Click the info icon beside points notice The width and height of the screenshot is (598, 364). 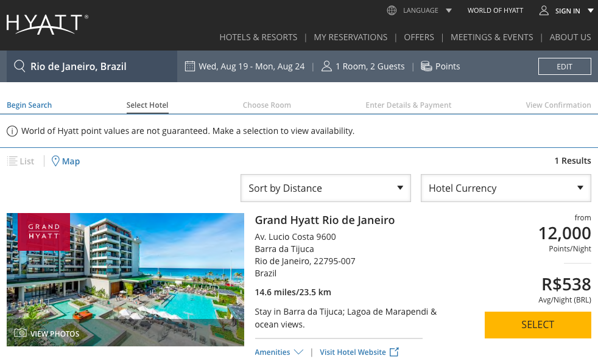[x=12, y=131]
